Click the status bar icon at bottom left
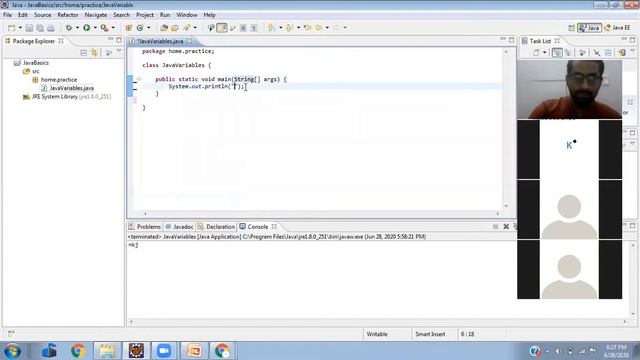Viewport: 640px width, 360px height. coord(11,334)
